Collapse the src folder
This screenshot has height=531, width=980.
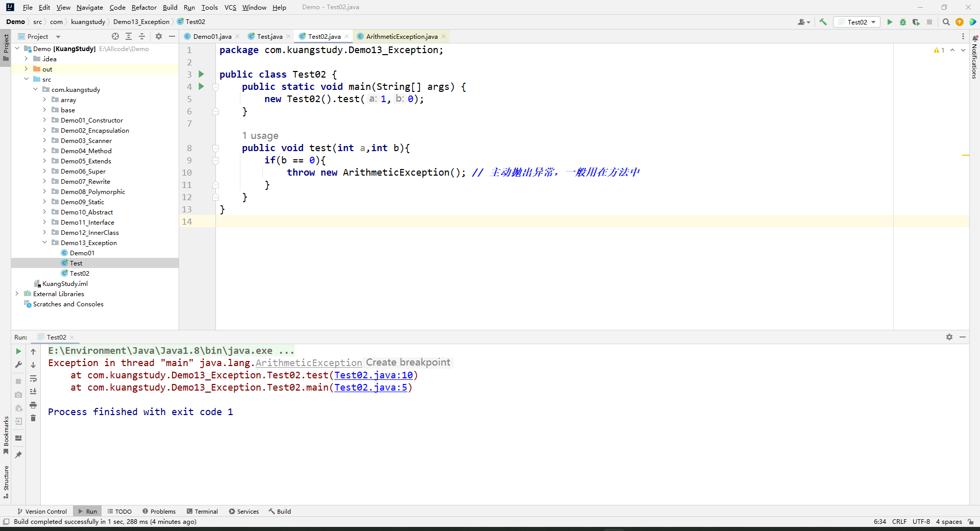26,79
